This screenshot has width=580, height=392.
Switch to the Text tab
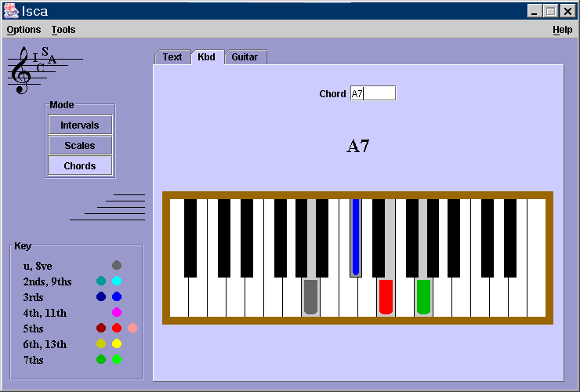click(x=172, y=57)
